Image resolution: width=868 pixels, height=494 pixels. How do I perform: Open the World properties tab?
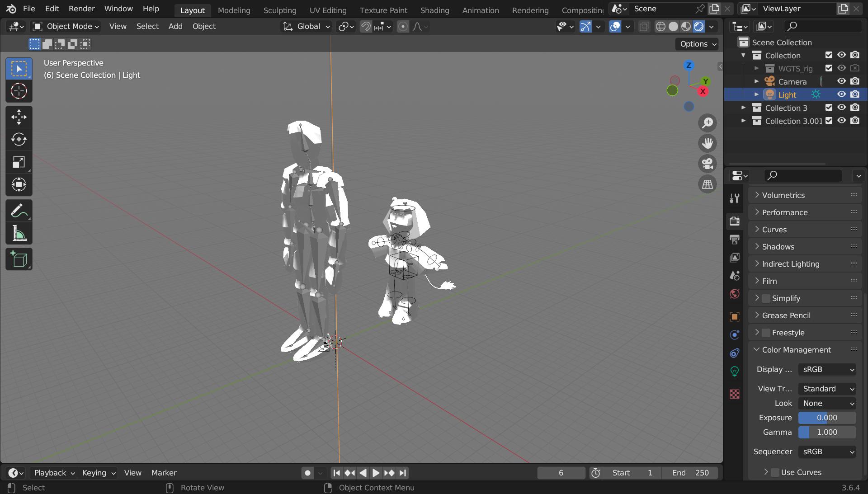click(735, 294)
